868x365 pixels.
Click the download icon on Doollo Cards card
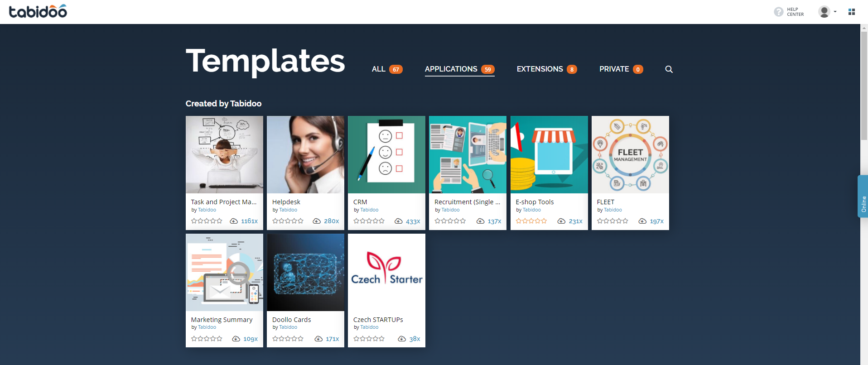coord(318,339)
